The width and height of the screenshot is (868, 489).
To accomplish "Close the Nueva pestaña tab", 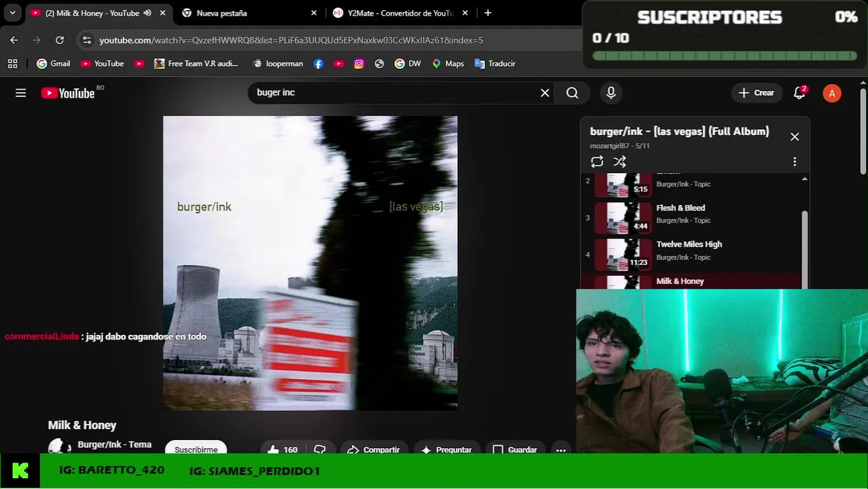I will pyautogui.click(x=314, y=13).
